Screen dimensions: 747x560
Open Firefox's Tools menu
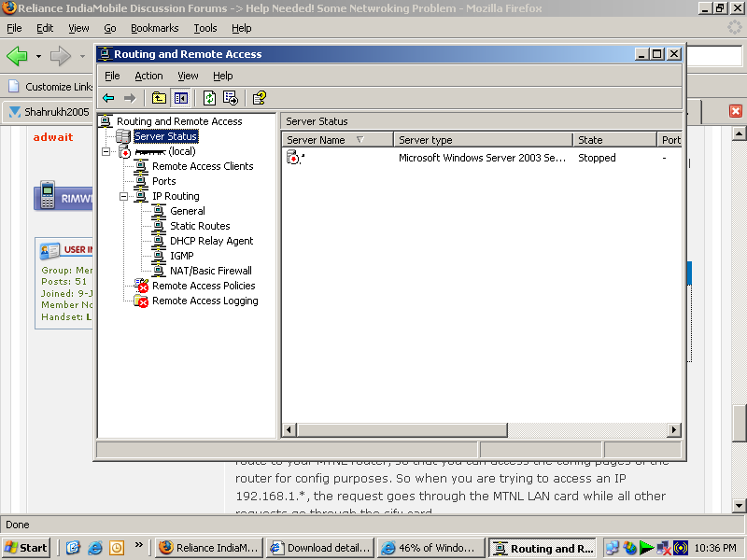(x=204, y=28)
